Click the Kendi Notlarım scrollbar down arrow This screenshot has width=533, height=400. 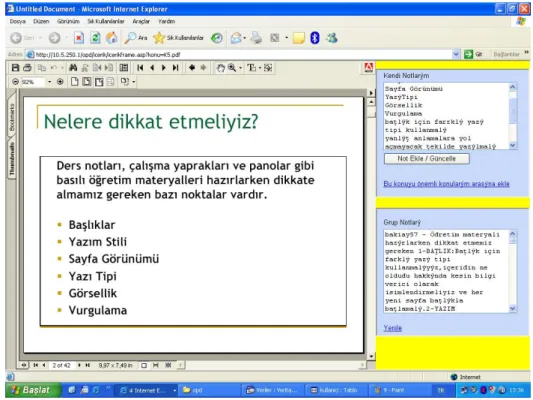click(x=513, y=145)
